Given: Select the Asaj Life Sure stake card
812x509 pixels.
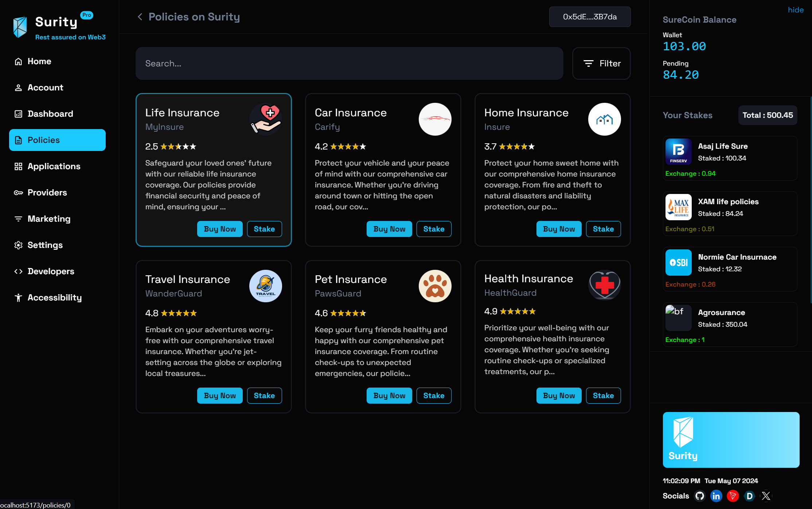Looking at the screenshot, I should 730,158.
